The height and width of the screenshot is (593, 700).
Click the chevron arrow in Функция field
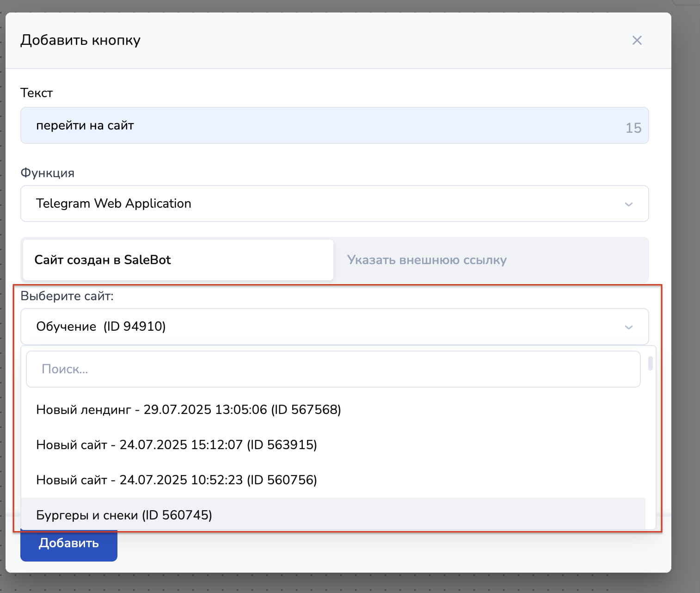(628, 204)
